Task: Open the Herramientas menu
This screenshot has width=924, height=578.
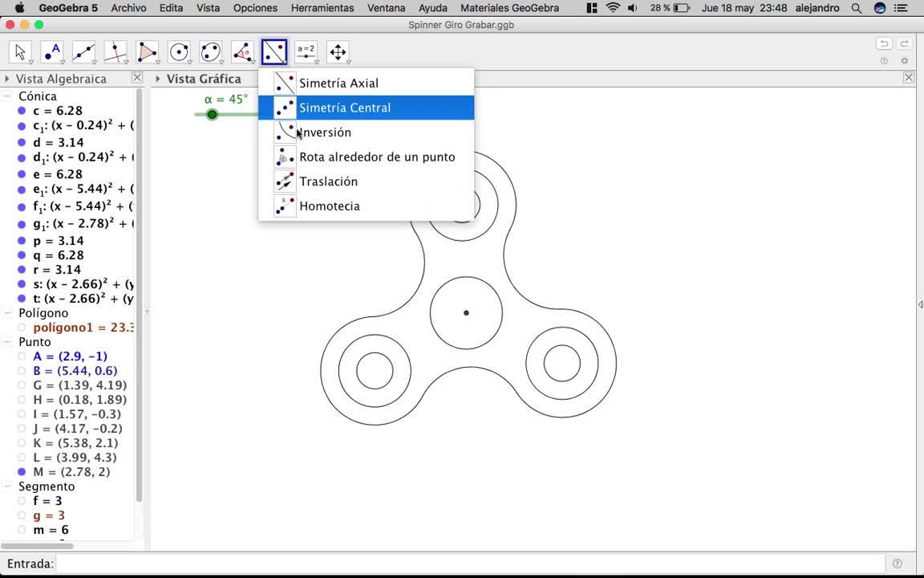Action: pyautogui.click(x=322, y=8)
